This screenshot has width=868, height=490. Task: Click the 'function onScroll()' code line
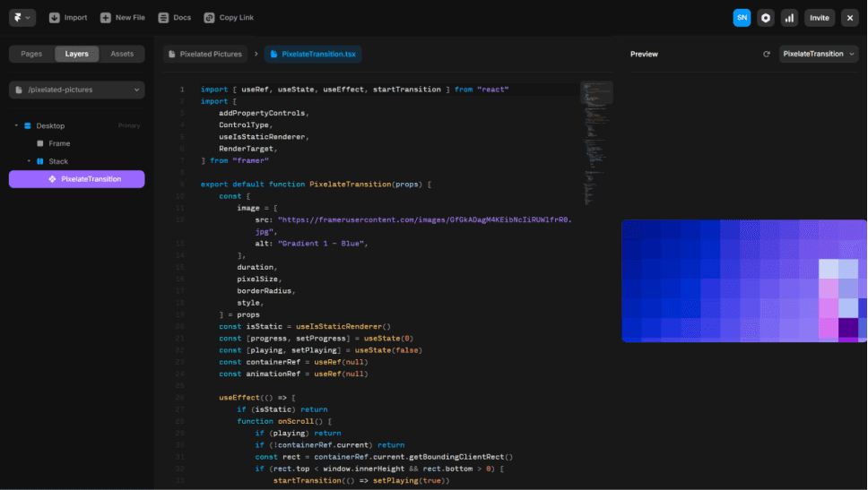(x=284, y=421)
